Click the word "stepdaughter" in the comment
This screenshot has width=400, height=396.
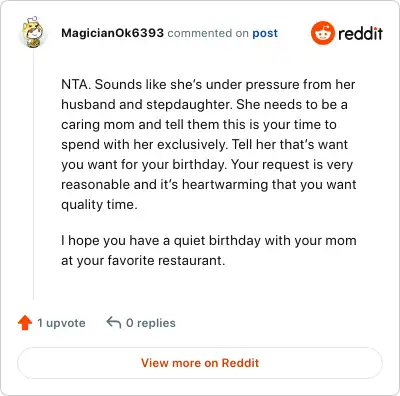188,105
